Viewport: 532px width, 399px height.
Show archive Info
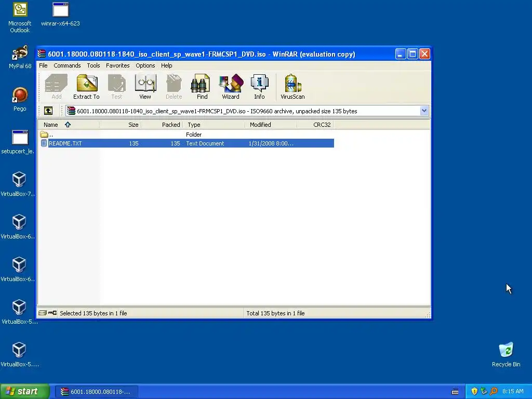tap(260, 87)
